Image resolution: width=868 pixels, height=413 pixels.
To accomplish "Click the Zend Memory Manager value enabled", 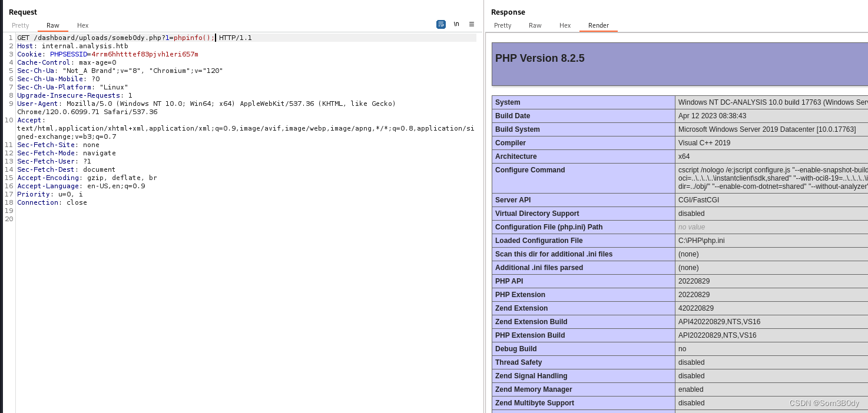I will (691, 389).
